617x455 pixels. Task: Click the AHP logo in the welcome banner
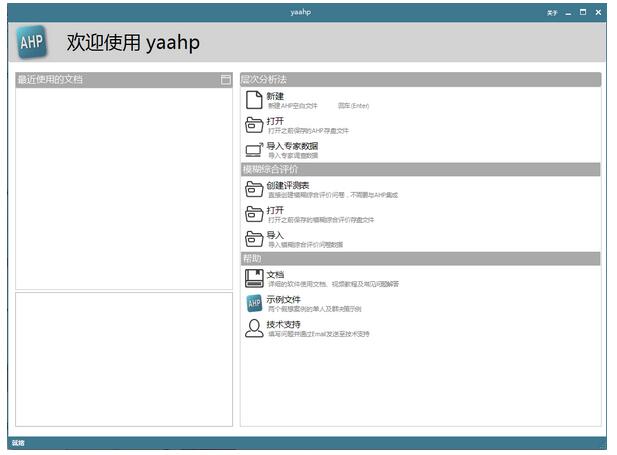(32, 42)
